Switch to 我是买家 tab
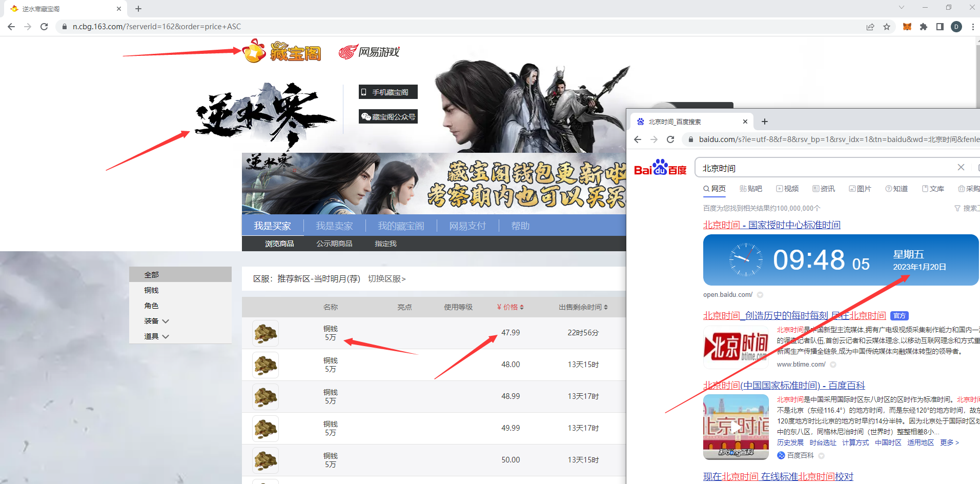 [272, 226]
